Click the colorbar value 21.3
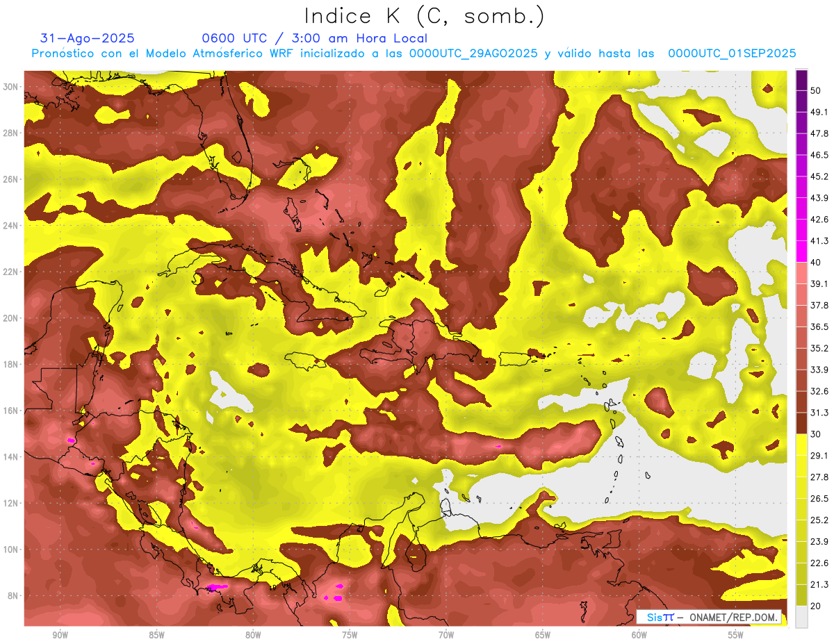The width and height of the screenshot is (834, 644). click(x=819, y=584)
